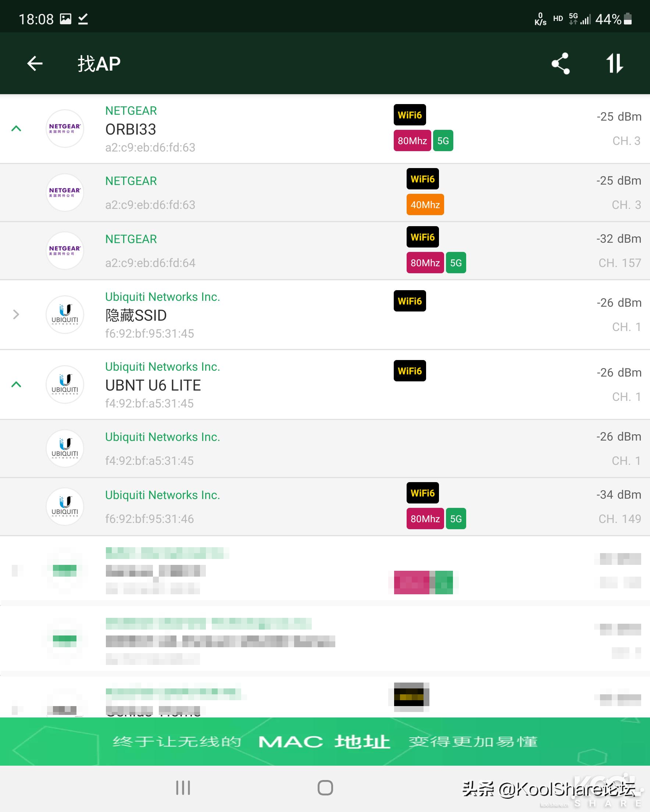The width and height of the screenshot is (650, 812).
Task: Select the UBNT U6 LITE network name
Action: 153,385
